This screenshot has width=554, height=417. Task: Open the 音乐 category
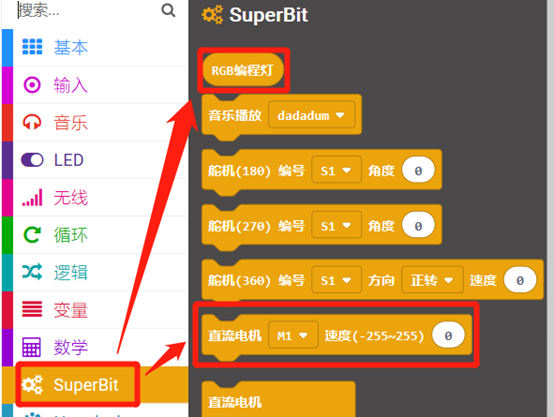click(95, 122)
